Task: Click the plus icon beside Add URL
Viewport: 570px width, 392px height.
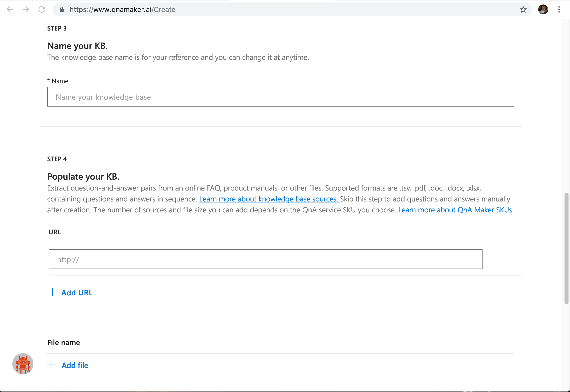Action: 52,292
